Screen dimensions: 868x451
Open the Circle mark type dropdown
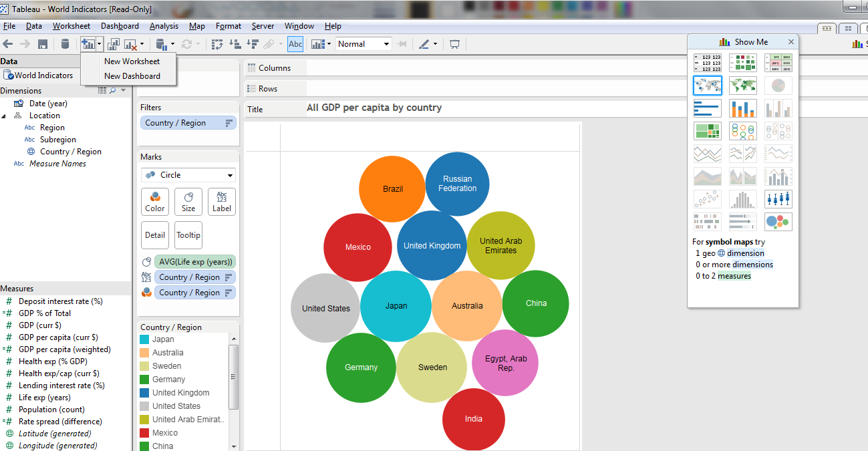[x=188, y=175]
